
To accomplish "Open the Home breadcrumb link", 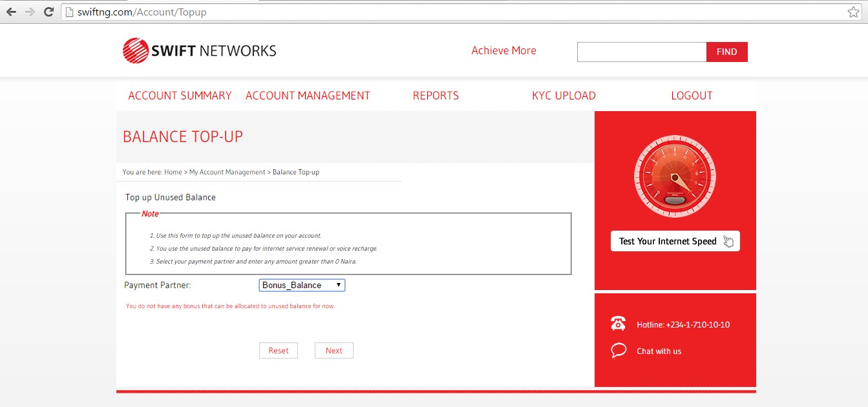I will [x=173, y=172].
